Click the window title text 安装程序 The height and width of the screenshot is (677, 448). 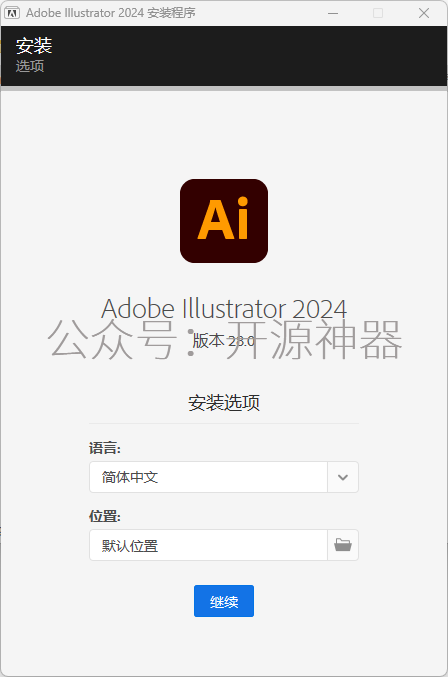point(171,13)
